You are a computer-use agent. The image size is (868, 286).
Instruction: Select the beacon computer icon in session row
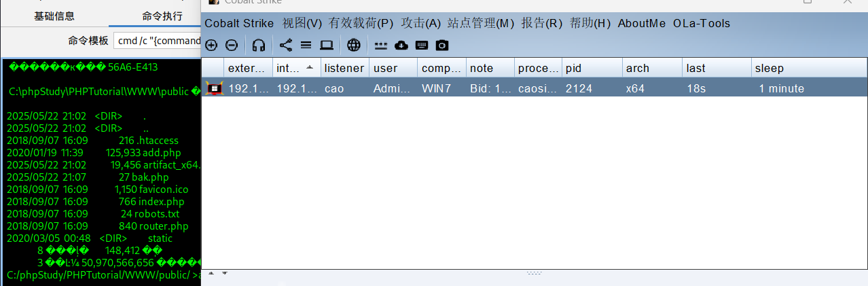tap(214, 88)
